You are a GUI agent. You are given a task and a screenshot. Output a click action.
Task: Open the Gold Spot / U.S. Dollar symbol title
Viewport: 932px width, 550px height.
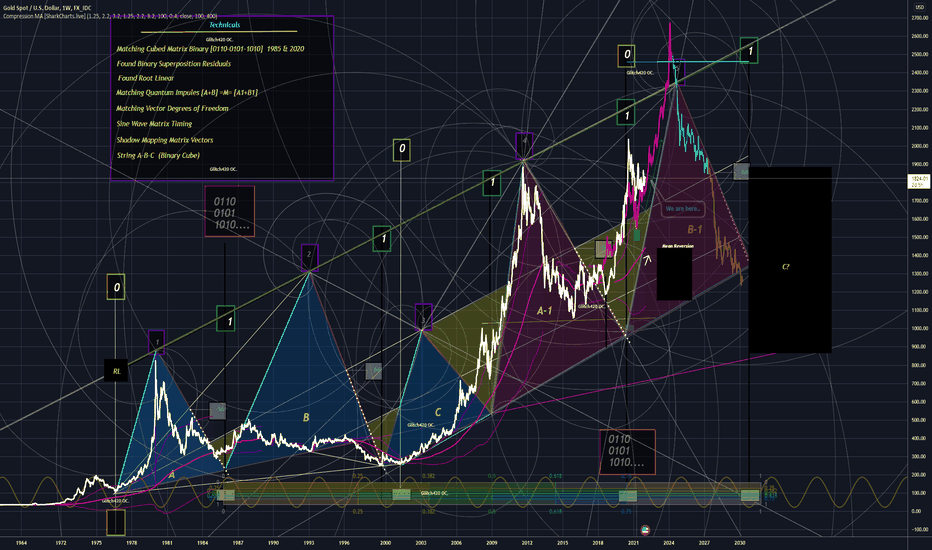pos(47,8)
